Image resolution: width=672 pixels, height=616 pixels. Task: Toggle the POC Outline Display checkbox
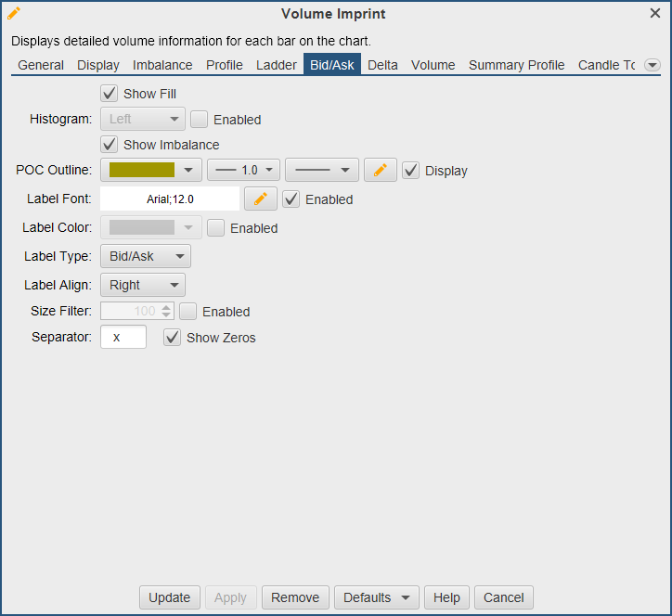tap(411, 171)
